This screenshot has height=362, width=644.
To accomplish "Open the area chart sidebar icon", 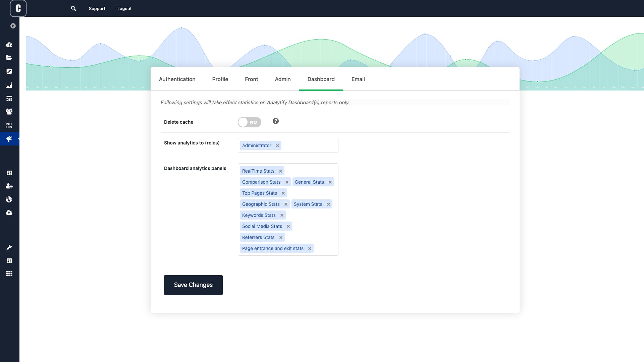I will (9, 85).
